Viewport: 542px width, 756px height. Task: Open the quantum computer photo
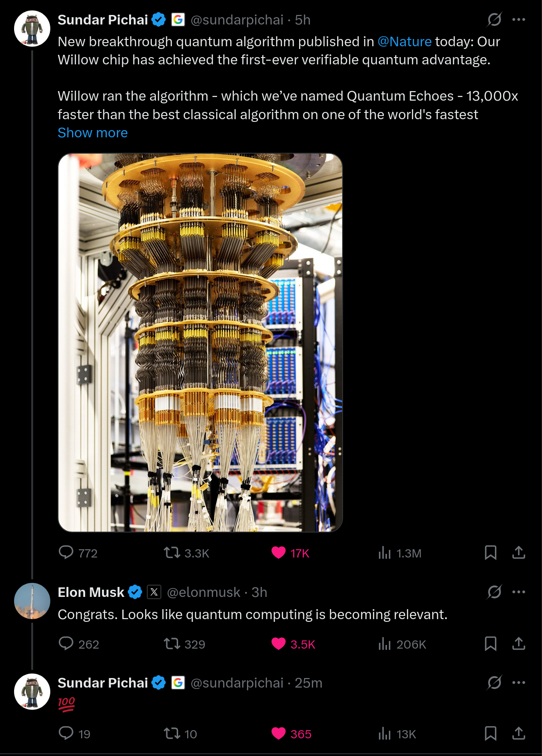(x=200, y=342)
